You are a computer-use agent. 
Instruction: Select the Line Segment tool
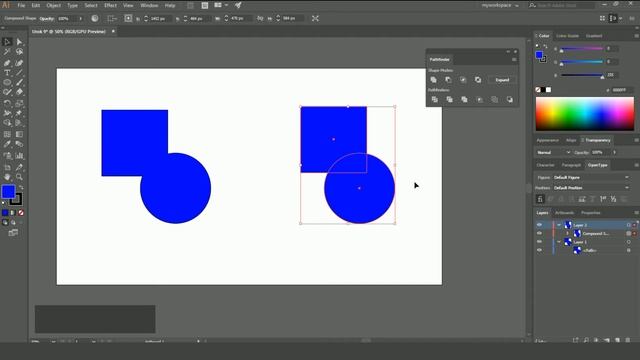coord(19,73)
